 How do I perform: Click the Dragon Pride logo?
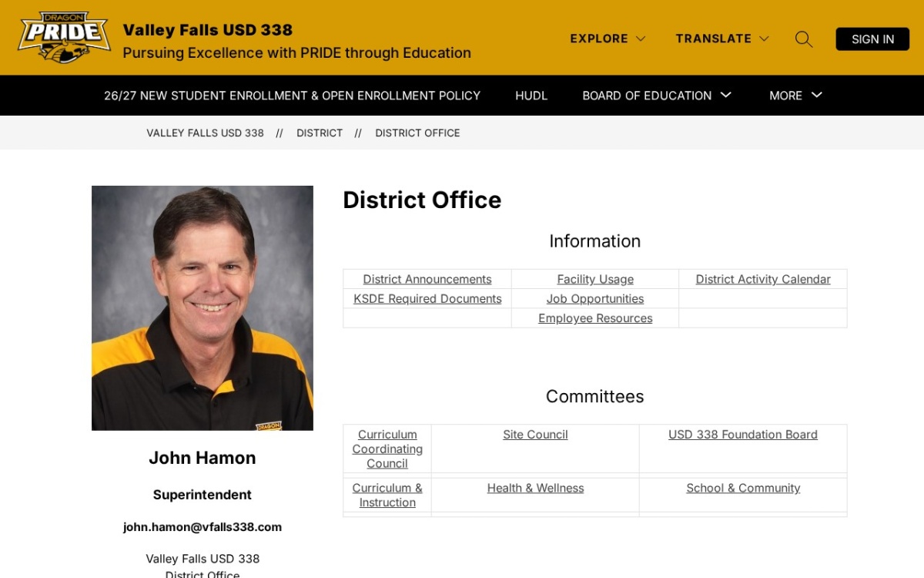65,37
